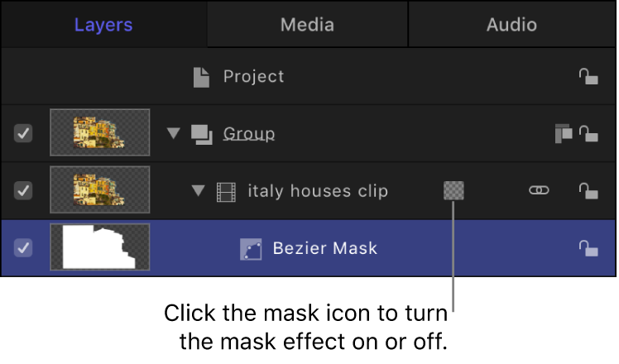Select the Bezier Mask white thumbnail
Screen dimensions: 619x364
[x=100, y=247]
